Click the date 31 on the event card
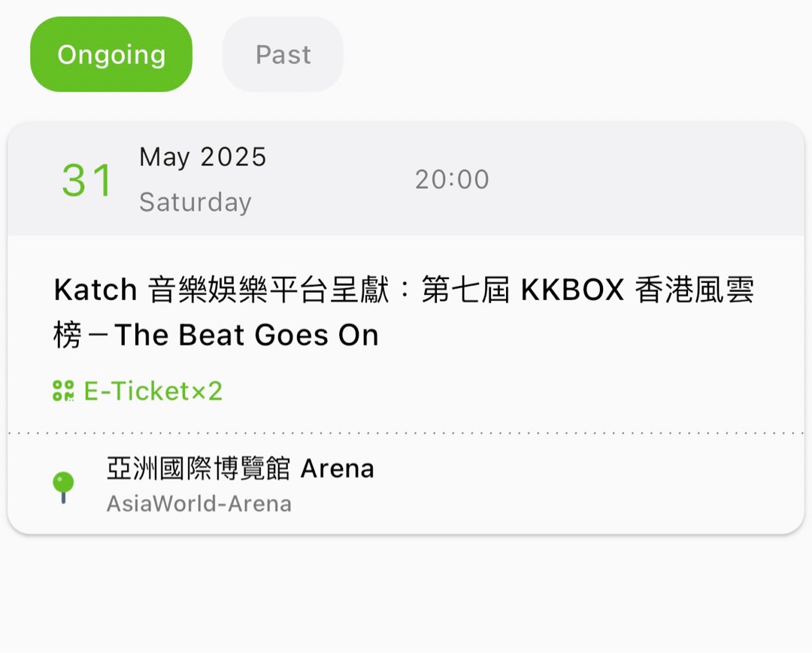This screenshot has height=653, width=812. pos(85,179)
